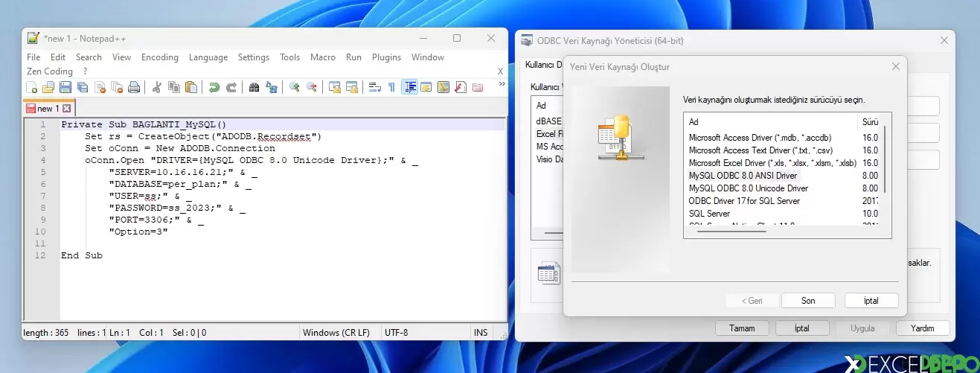This screenshot has height=373, width=980.
Task: Click Yardım in the ODBC manager window
Action: tap(923, 328)
